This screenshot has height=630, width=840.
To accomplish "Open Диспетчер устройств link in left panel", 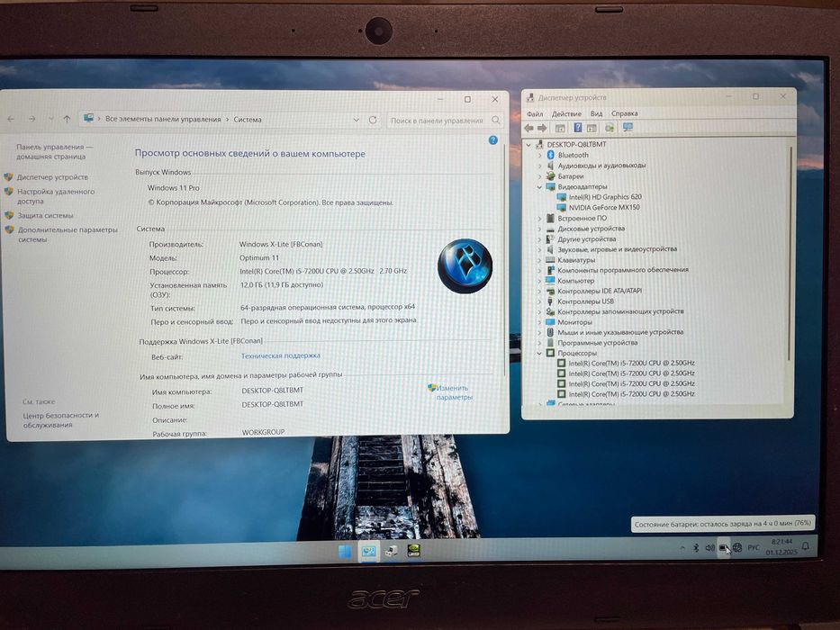I will tap(52, 177).
